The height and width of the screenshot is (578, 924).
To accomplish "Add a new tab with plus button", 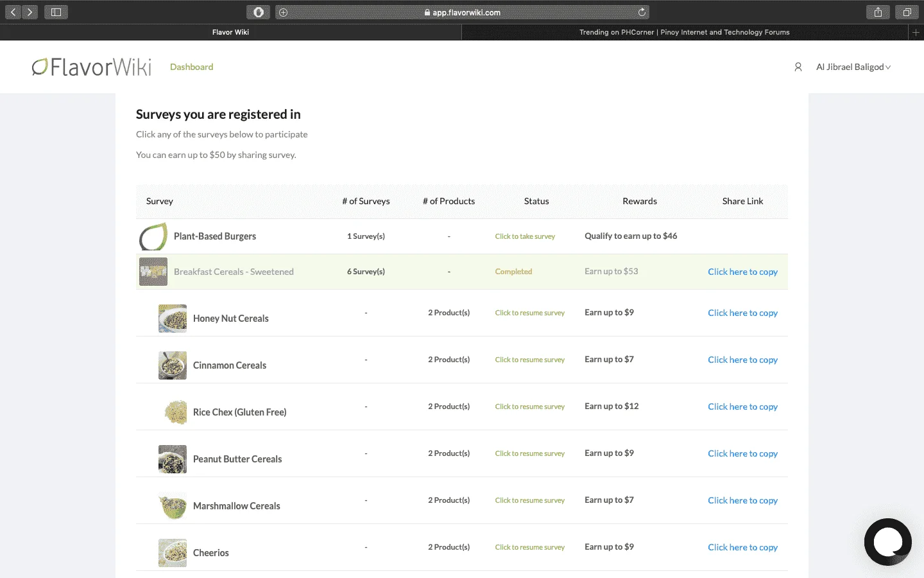I will (916, 32).
